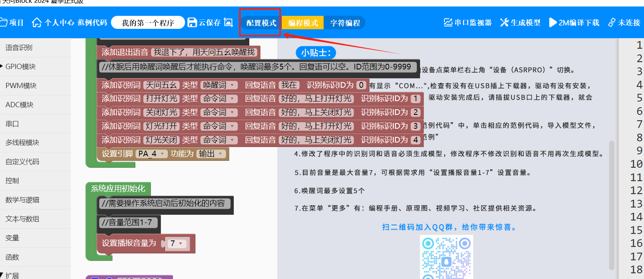Click the QR code image
The height and width of the screenshot is (279, 644).
point(446,257)
